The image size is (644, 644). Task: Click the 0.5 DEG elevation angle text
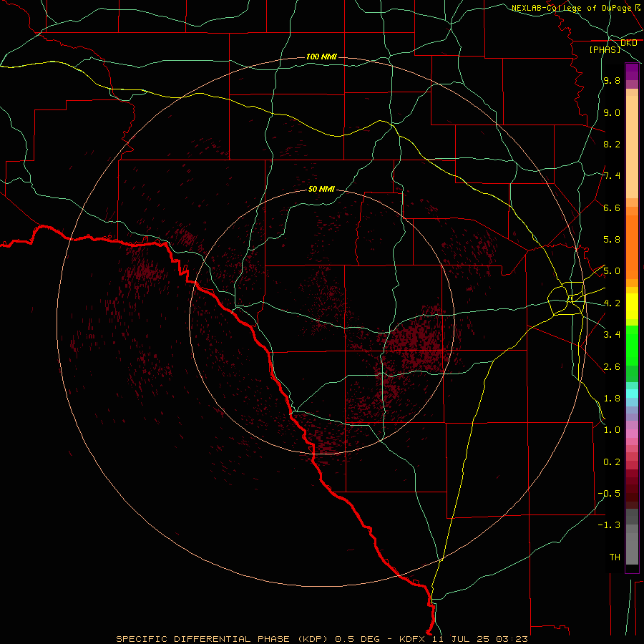357,639
